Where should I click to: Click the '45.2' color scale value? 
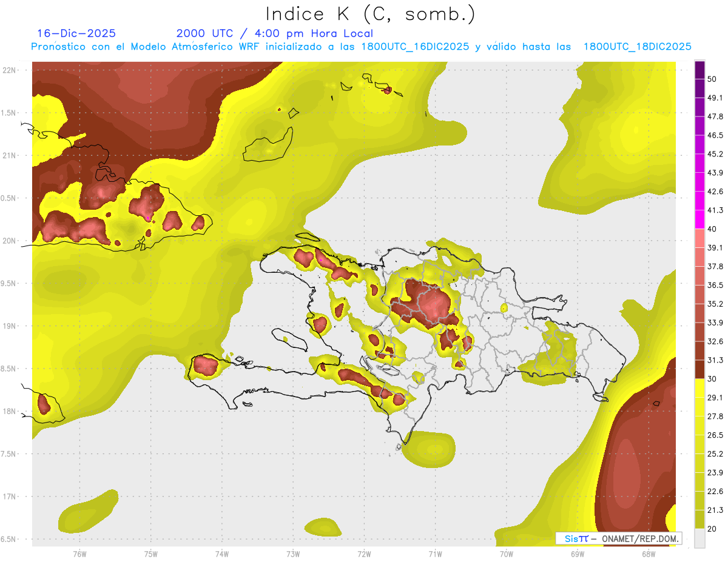point(715,154)
